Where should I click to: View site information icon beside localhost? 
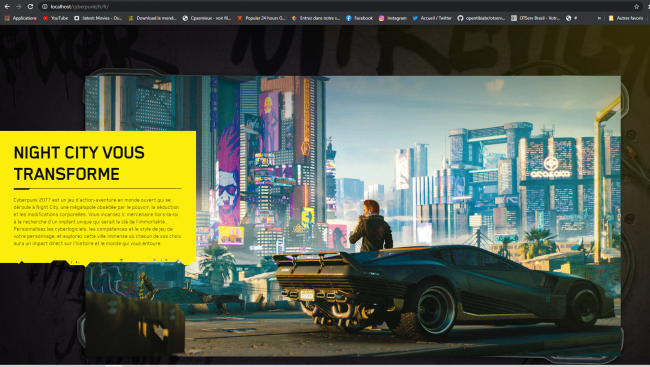point(45,7)
